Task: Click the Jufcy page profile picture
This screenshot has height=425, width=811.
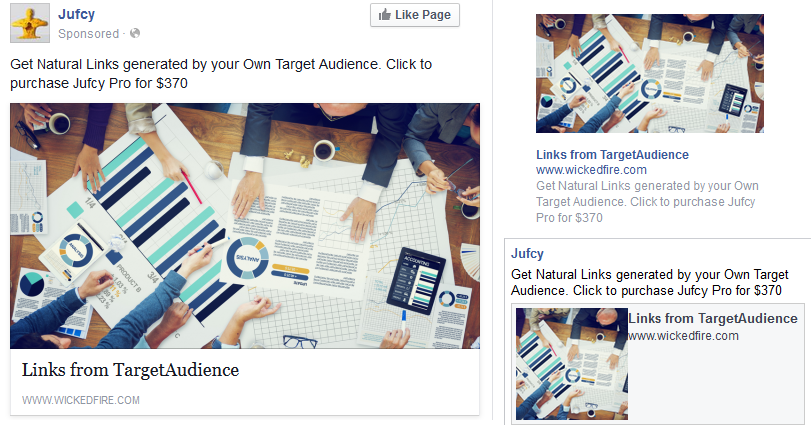Action: pyautogui.click(x=30, y=23)
